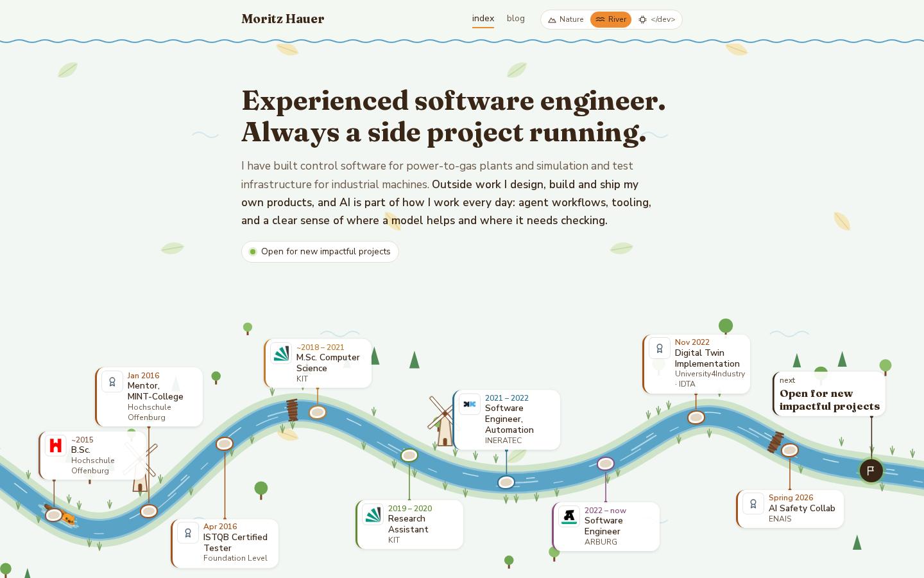Go to the blog page
The image size is (924, 578).
[516, 19]
